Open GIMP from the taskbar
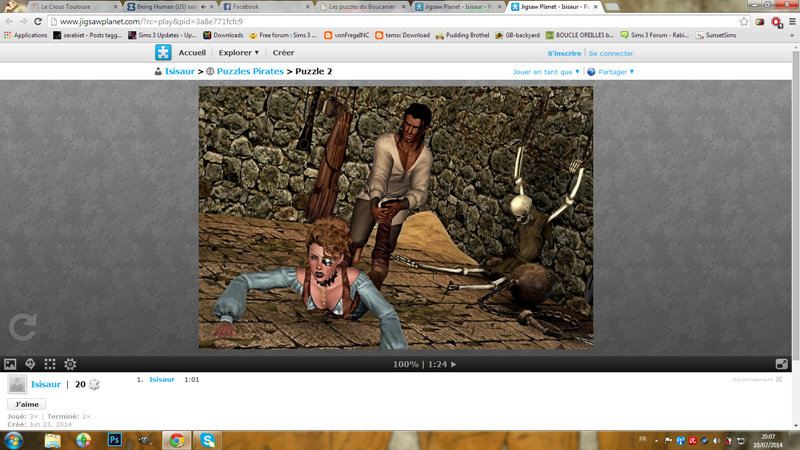Image resolution: width=800 pixels, height=450 pixels. pos(145,440)
